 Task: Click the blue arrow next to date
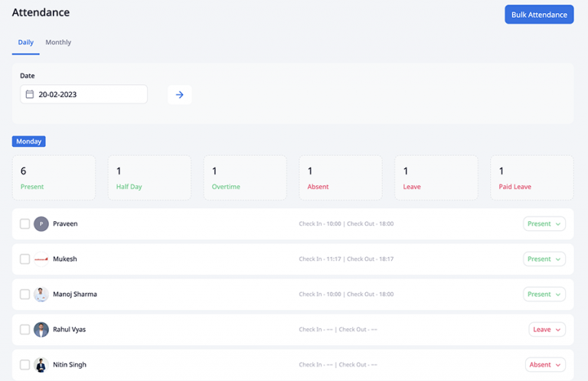180,95
